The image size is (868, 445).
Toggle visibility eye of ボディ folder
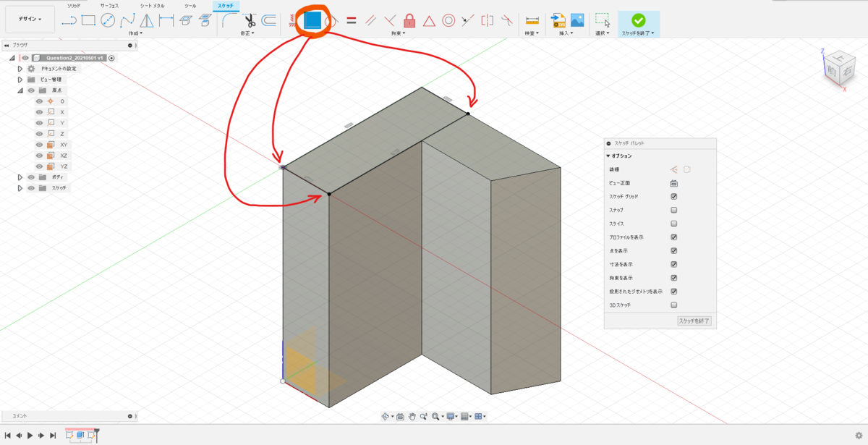tap(31, 177)
